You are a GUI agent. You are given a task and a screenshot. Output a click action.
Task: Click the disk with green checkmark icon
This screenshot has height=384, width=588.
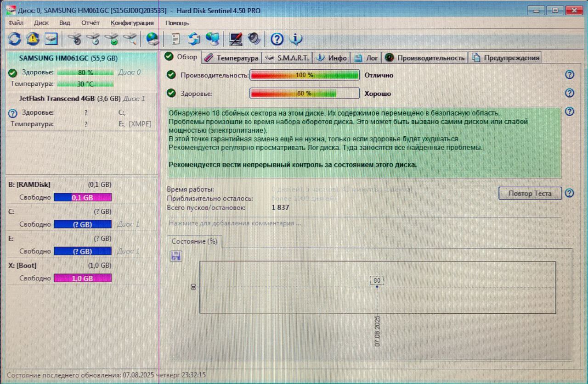(111, 39)
